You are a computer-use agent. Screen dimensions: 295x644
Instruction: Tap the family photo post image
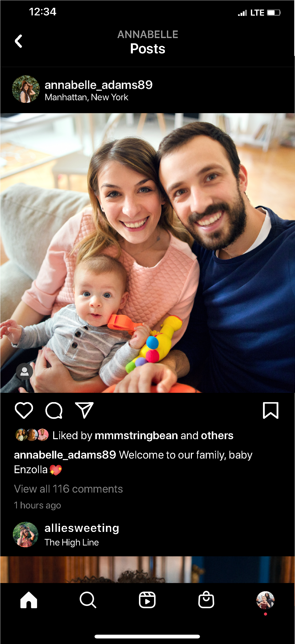click(147, 253)
